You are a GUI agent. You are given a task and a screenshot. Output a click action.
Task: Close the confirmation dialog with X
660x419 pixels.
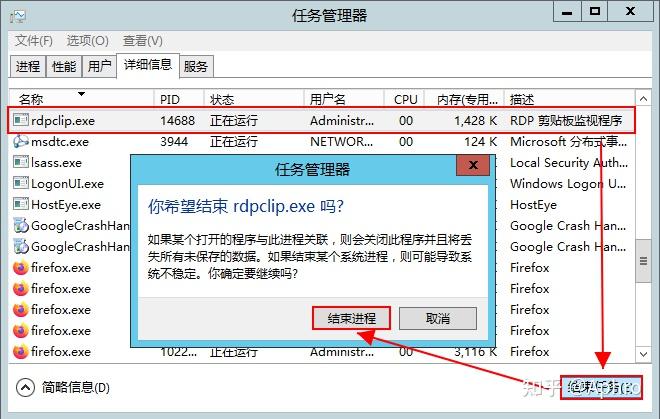[473, 165]
